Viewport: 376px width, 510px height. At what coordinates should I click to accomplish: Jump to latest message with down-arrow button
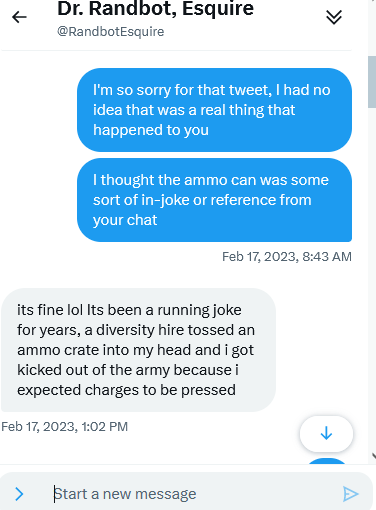tap(326, 433)
